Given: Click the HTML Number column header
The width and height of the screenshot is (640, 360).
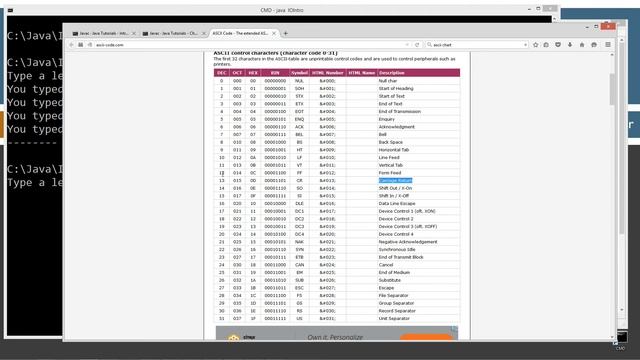Looking at the screenshot, I should click(327, 73).
